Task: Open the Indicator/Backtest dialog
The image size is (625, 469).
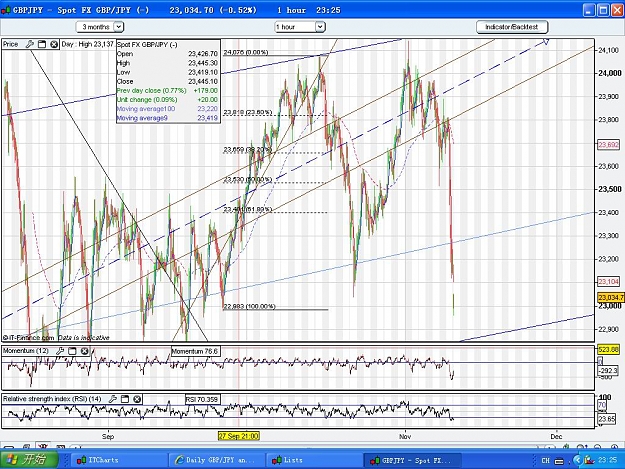Action: pos(512,27)
